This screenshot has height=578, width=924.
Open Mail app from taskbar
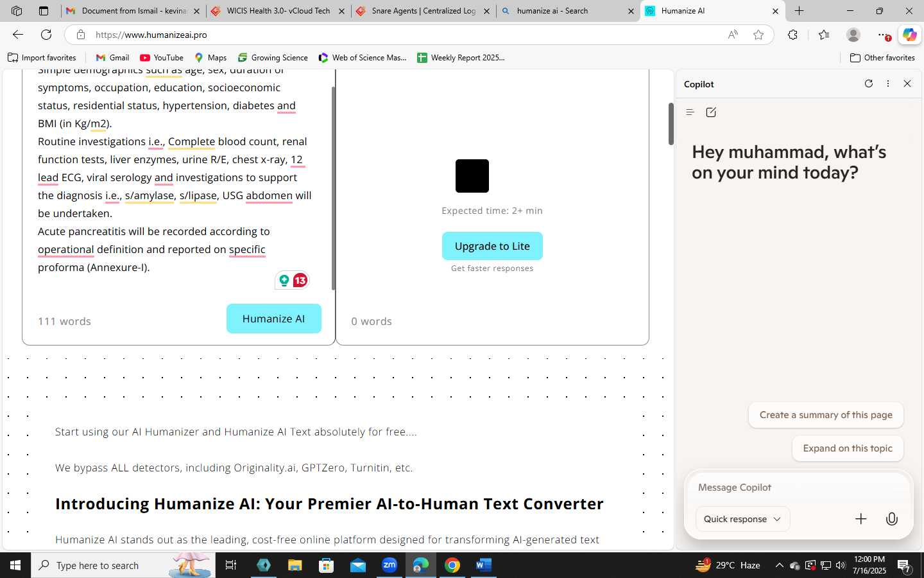pyautogui.click(x=358, y=565)
